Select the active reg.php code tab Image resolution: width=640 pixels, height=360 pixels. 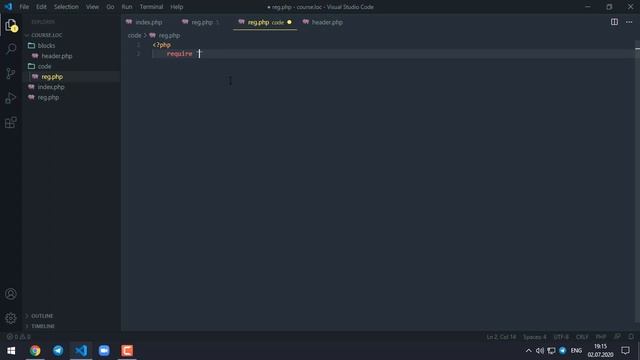click(265, 22)
